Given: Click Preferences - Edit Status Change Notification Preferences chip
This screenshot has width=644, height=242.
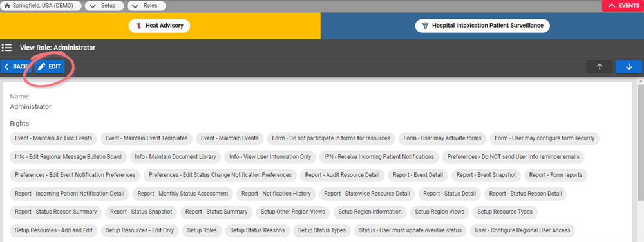Looking at the screenshot, I should coord(220,175).
